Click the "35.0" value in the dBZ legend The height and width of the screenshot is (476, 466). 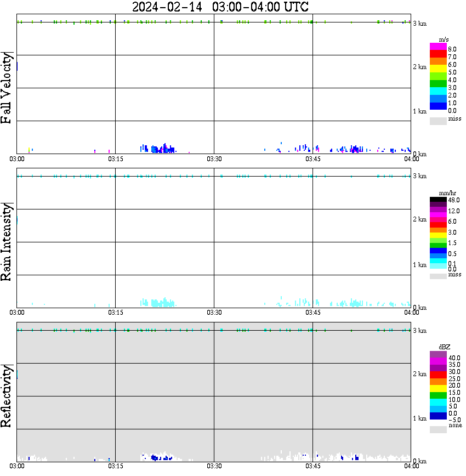(454, 365)
